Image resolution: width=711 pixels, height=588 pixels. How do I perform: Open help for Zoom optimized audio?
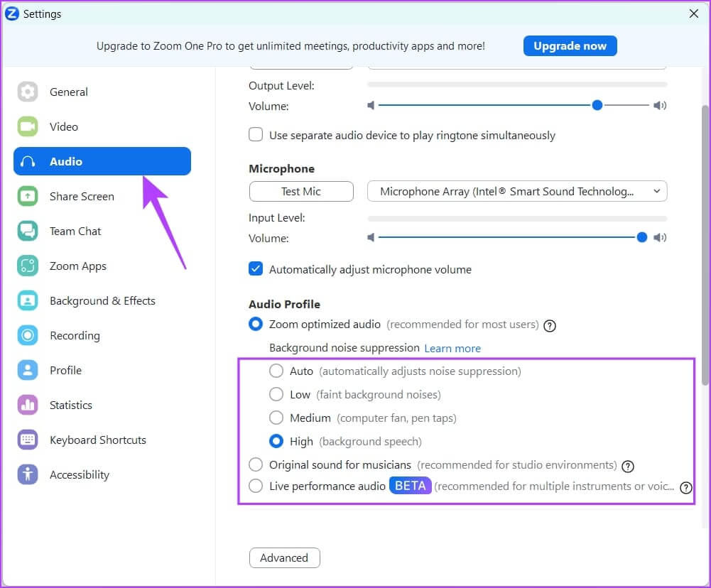(550, 325)
